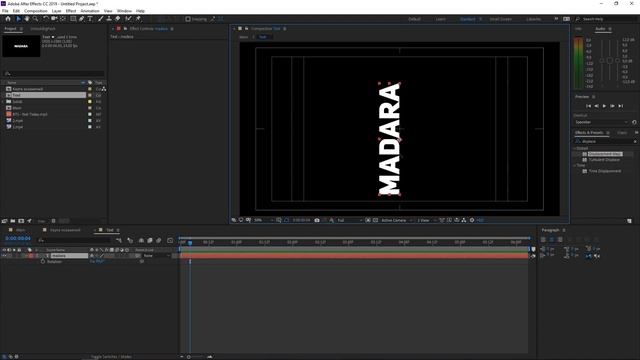
Task: Toggle the Snapping checkbox
Action: click(x=188, y=19)
